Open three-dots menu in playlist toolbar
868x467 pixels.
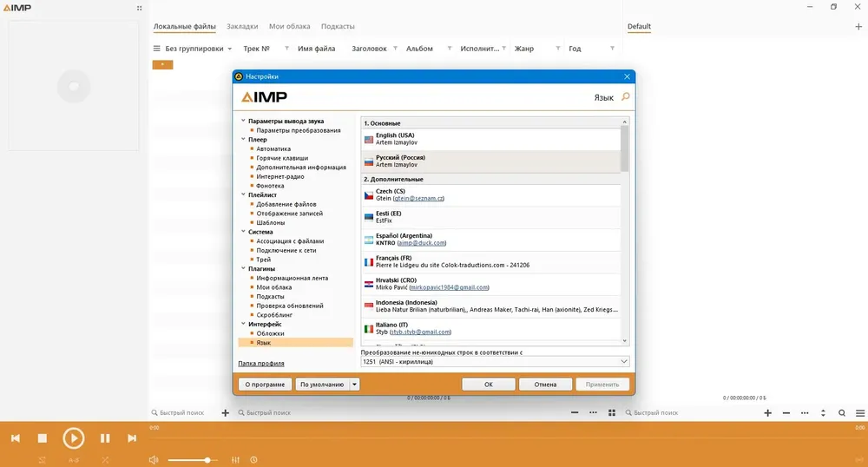805,413
